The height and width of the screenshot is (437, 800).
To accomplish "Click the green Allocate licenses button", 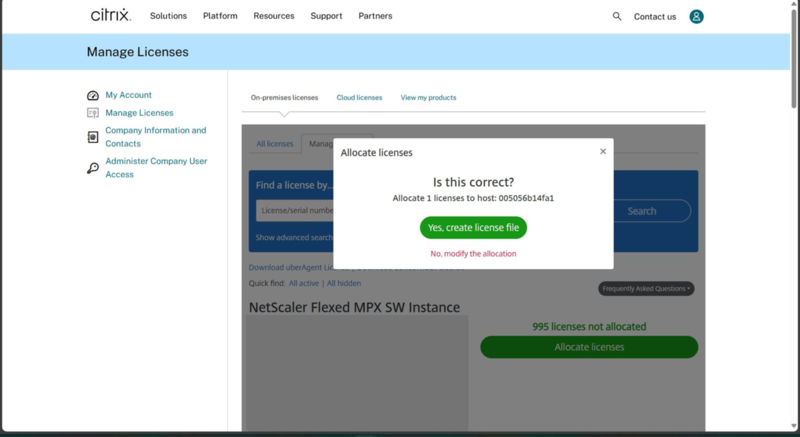I will point(589,347).
